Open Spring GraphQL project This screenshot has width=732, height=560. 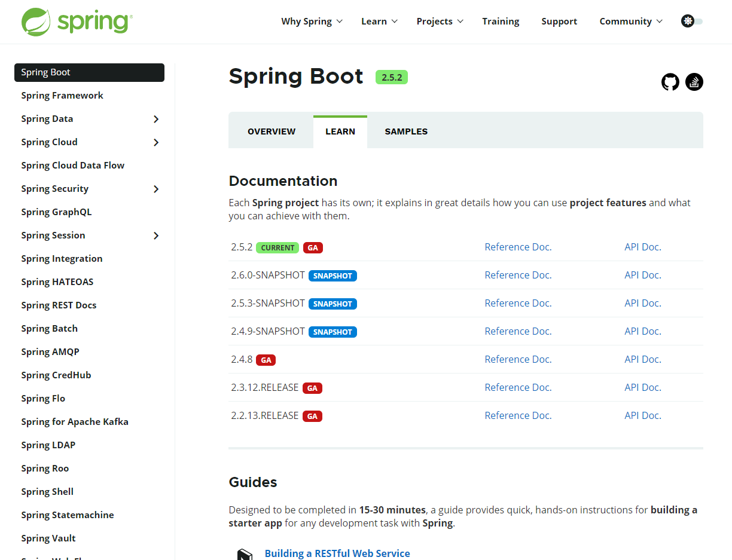(56, 212)
